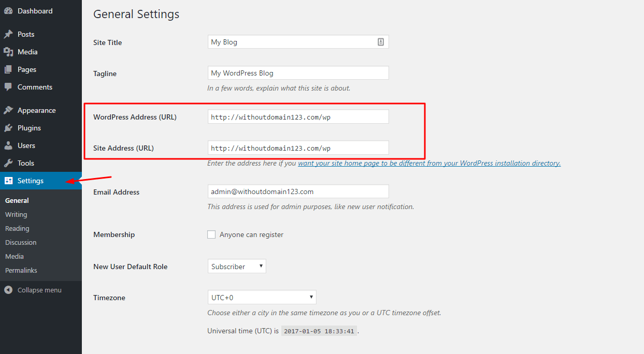The image size is (644, 354).
Task: Open the Media library icon
Action: tap(8, 51)
